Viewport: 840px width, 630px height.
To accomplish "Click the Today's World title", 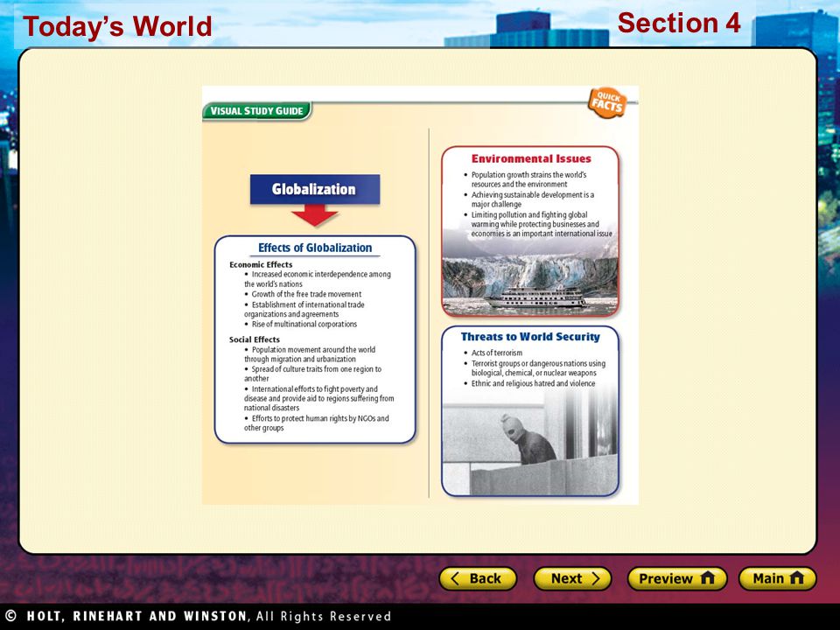I will pyautogui.click(x=117, y=27).
